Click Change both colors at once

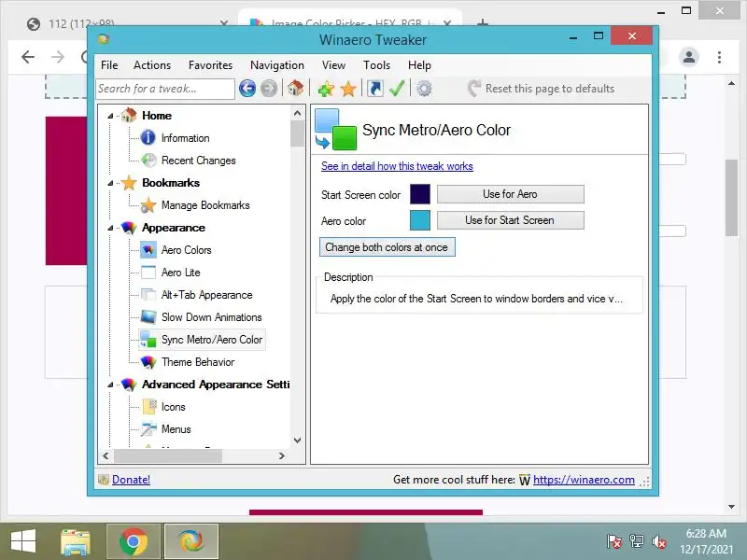[x=387, y=247]
